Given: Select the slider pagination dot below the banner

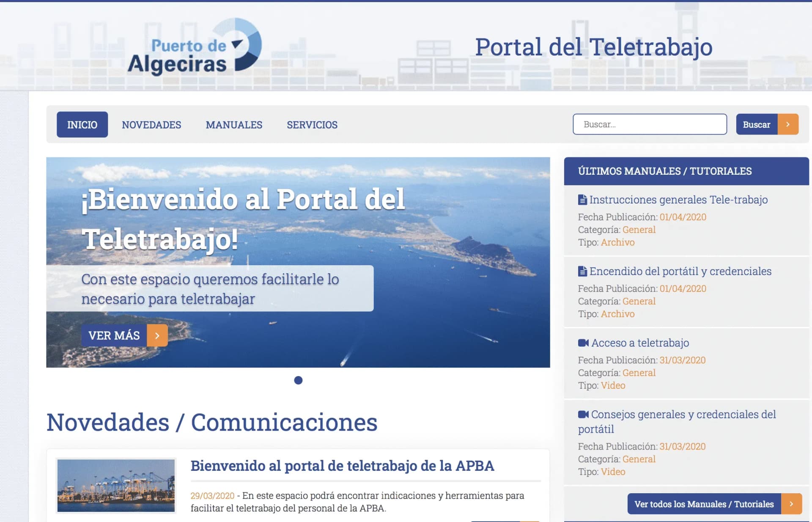Looking at the screenshot, I should 298,380.
